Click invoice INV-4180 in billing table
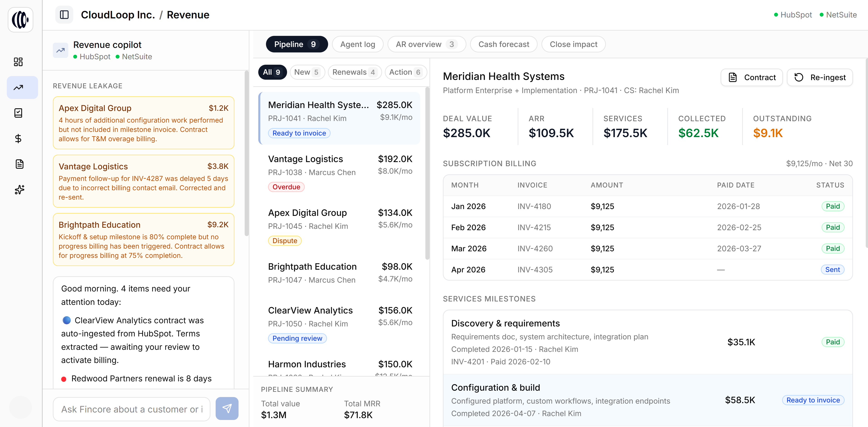 534,206
